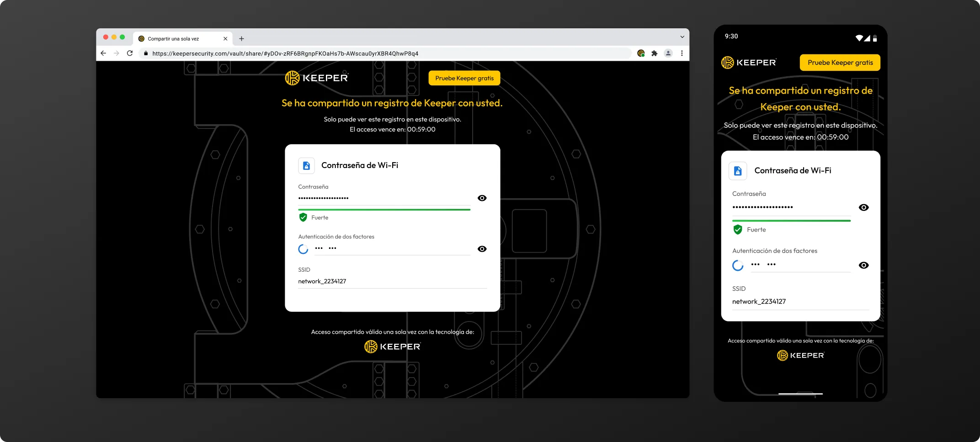Expand the tab search chevron in browser
The width and height of the screenshot is (980, 442).
[x=682, y=37]
